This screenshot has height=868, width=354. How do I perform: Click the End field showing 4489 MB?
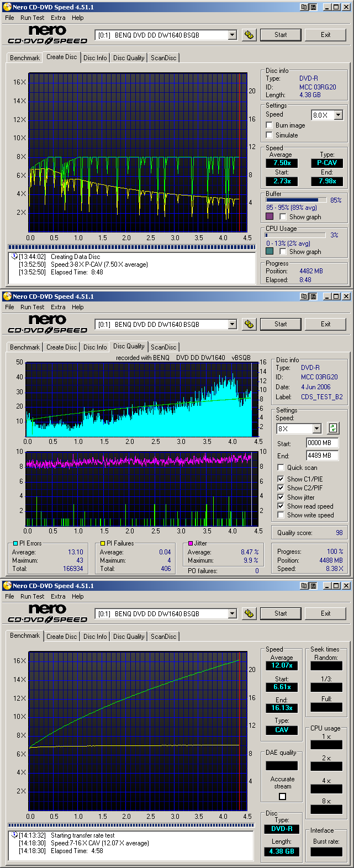[x=321, y=456]
